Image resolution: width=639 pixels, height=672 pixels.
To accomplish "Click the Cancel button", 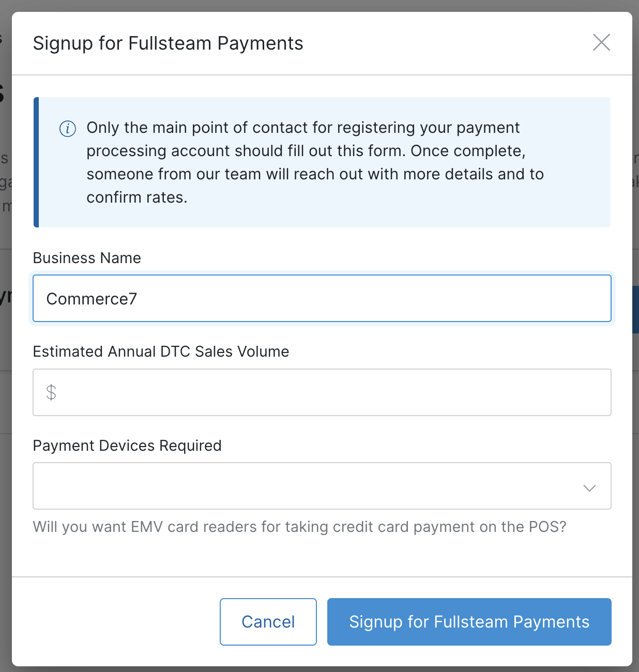I will tap(268, 621).
